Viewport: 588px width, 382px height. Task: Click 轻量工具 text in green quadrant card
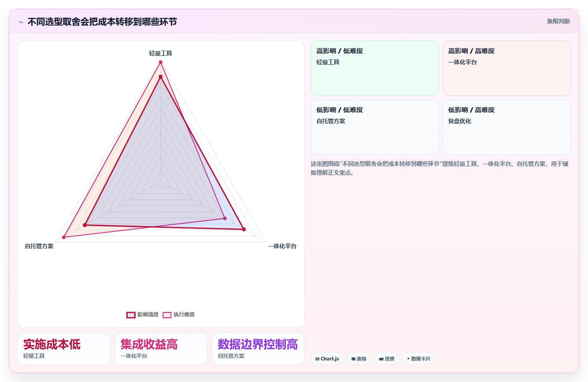pos(328,62)
